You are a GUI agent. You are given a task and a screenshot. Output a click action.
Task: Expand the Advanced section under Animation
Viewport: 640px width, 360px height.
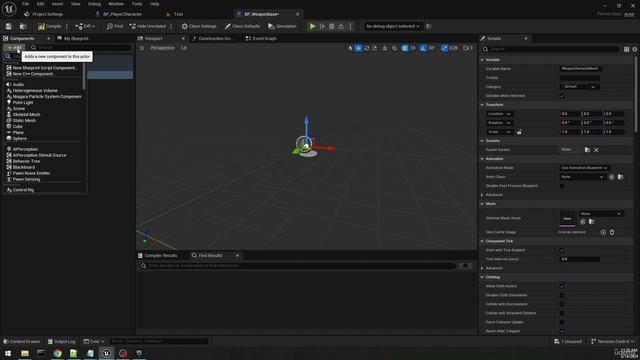(482, 195)
